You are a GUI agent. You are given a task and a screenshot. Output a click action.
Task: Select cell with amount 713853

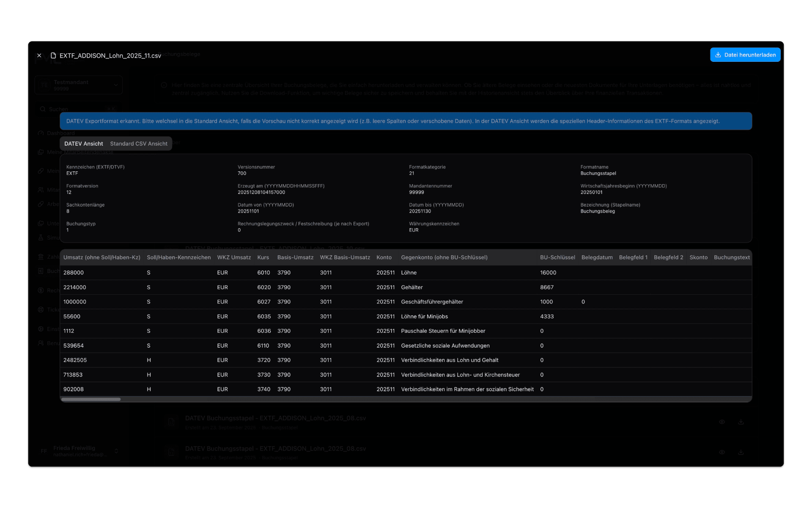[x=102, y=375]
